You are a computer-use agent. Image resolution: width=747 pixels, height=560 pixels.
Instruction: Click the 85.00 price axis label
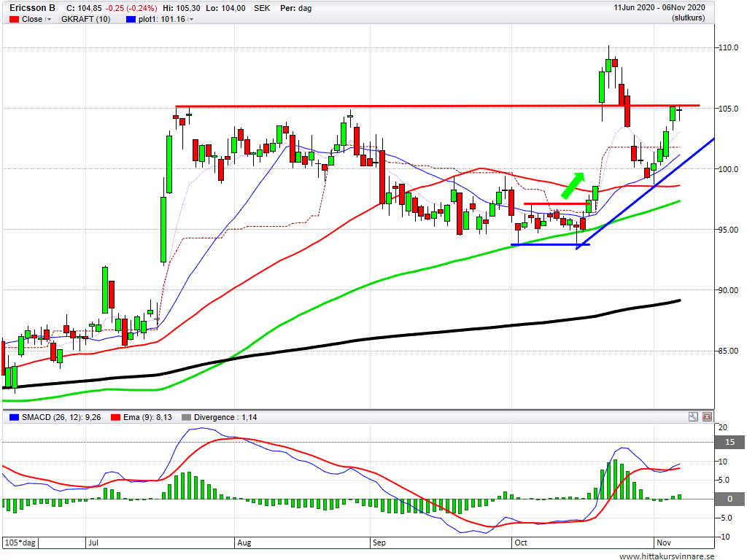point(729,351)
